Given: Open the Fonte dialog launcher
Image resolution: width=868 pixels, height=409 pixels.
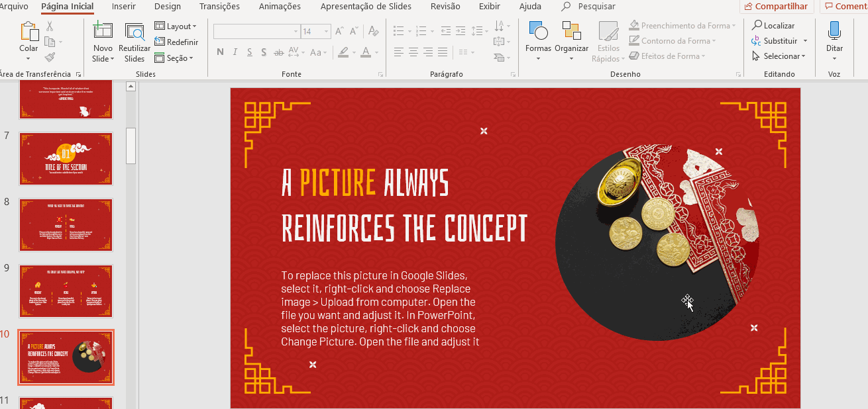Looking at the screenshot, I should pos(380,75).
